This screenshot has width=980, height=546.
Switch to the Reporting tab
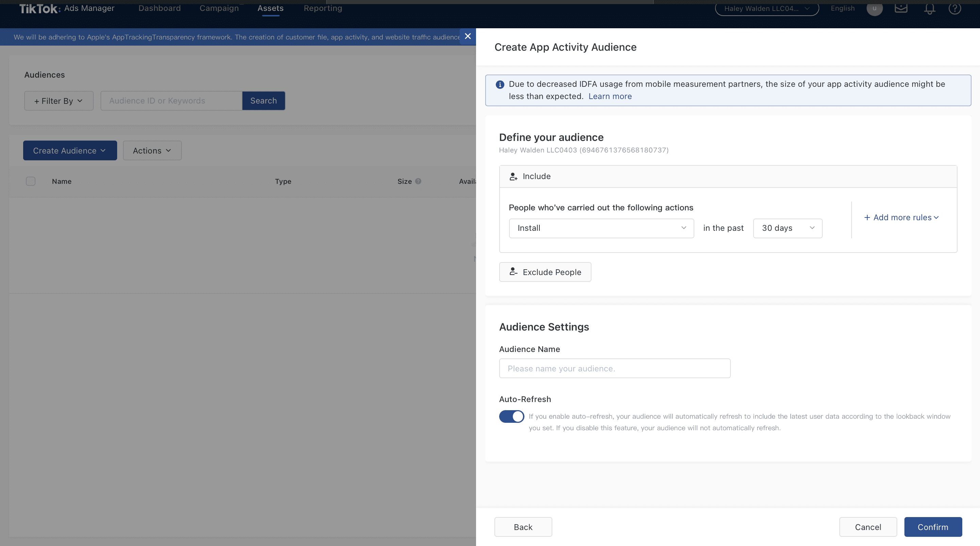[x=322, y=9]
